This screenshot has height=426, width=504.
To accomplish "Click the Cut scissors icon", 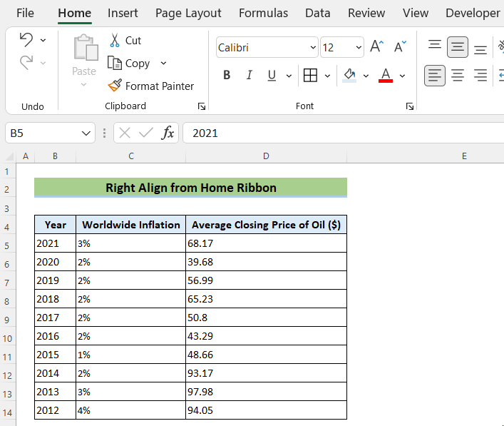I will point(115,40).
